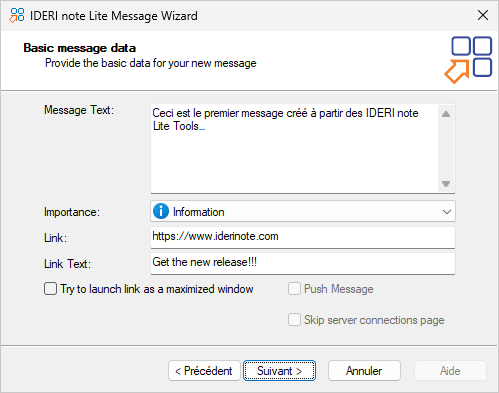Enable Try to launch link as maximized window
The width and height of the screenshot is (499, 393).
pos(50,289)
